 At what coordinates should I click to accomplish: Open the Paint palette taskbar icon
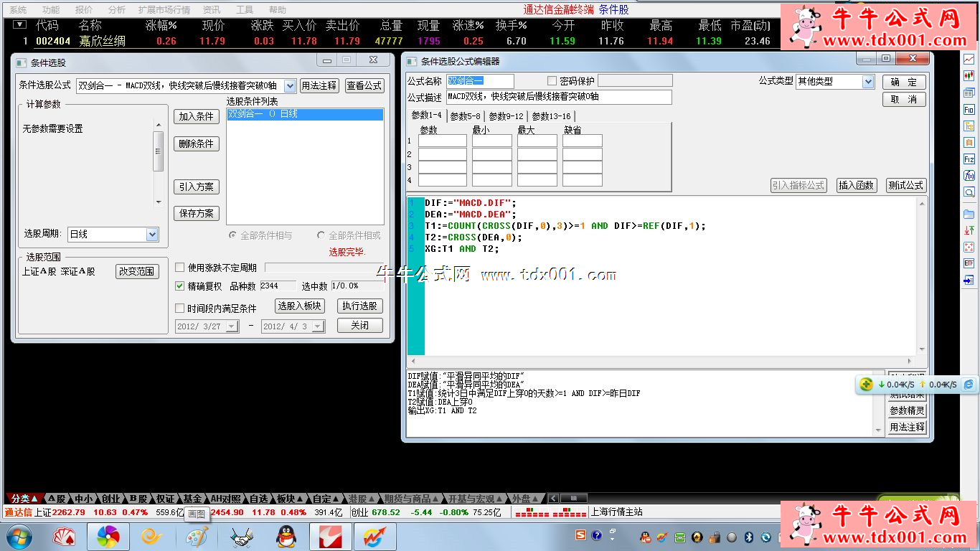click(197, 537)
